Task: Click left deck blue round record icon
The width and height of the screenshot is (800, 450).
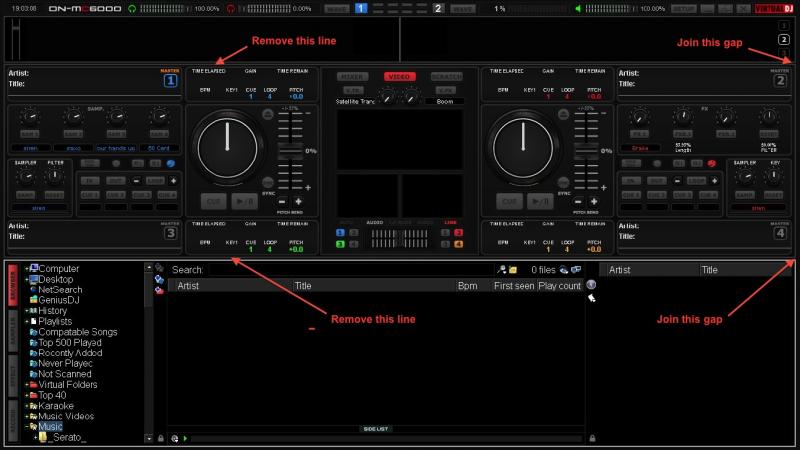Action: pos(171,163)
